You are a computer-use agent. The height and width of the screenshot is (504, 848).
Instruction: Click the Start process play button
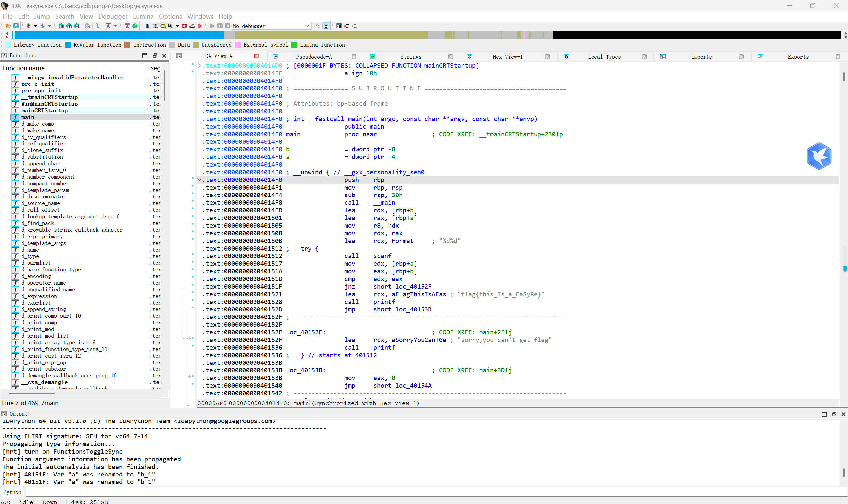coord(212,26)
